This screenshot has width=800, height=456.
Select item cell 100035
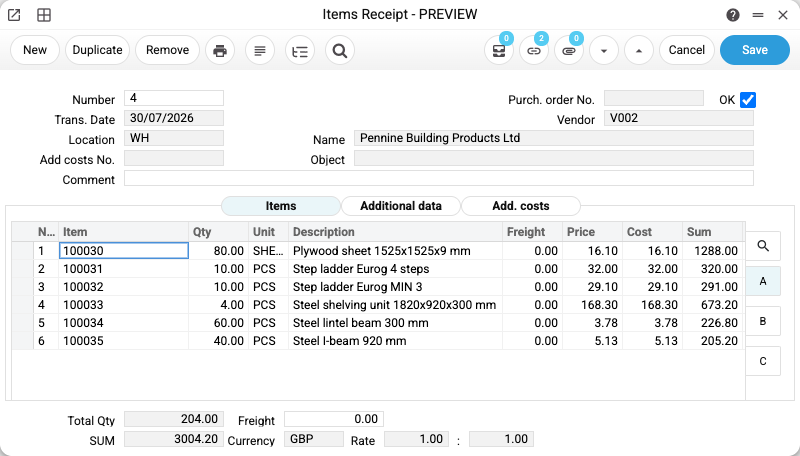(x=124, y=341)
